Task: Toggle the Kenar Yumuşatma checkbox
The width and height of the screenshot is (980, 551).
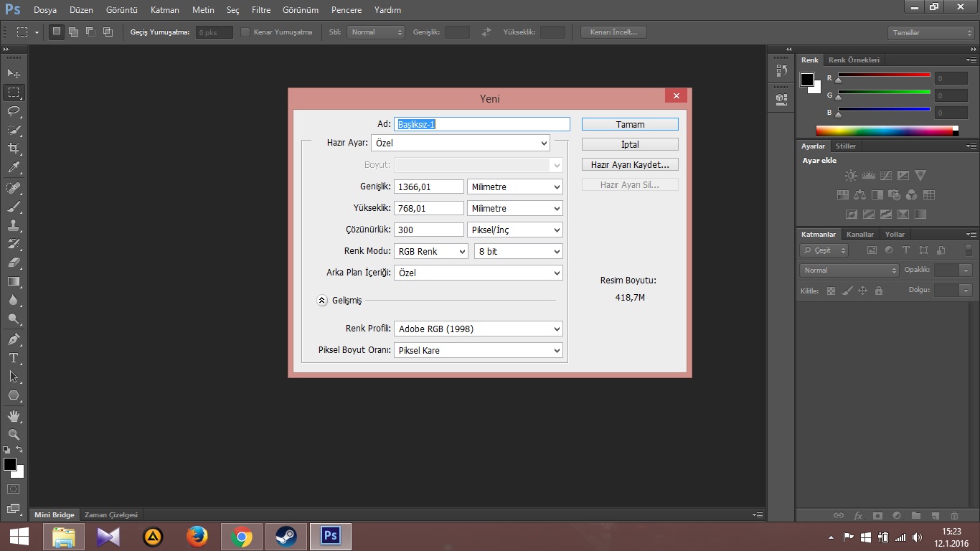Action: point(245,32)
